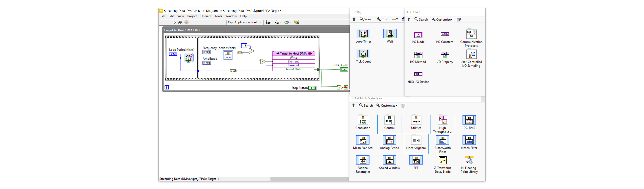This screenshot has width=644, height=189.
Task: Click the pin icon in FPGA Math & Analysis
Action: pos(403,105)
